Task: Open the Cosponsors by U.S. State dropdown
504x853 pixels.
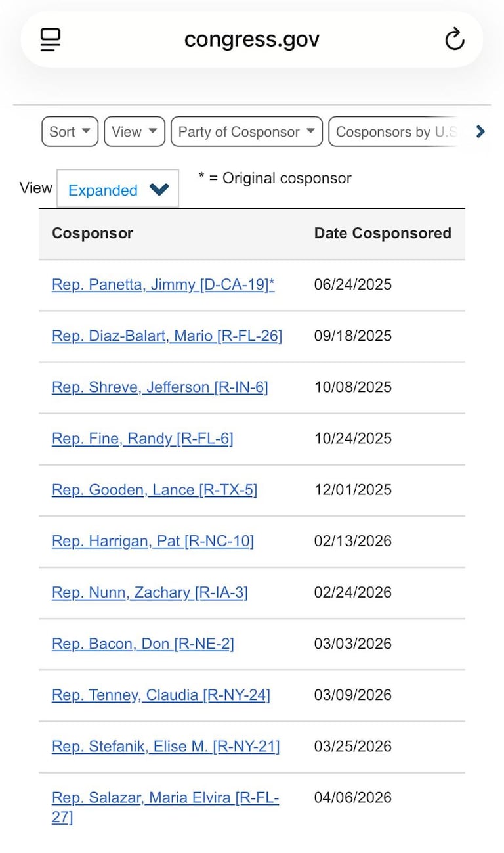Action: pos(396,131)
